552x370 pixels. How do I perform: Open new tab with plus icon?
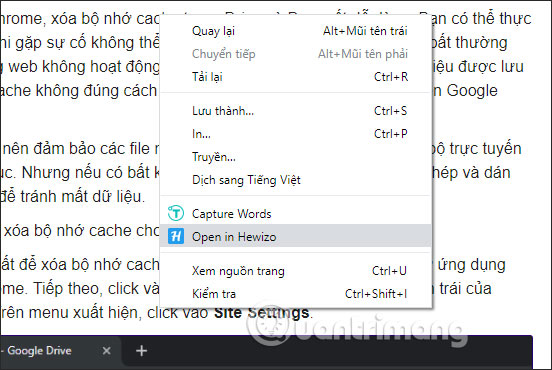point(141,350)
